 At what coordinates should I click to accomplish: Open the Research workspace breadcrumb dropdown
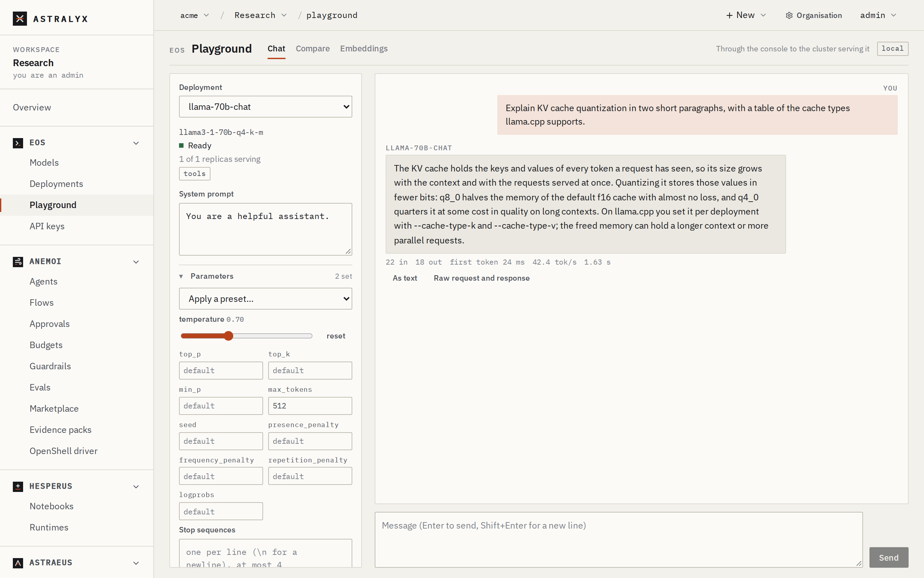click(x=261, y=15)
